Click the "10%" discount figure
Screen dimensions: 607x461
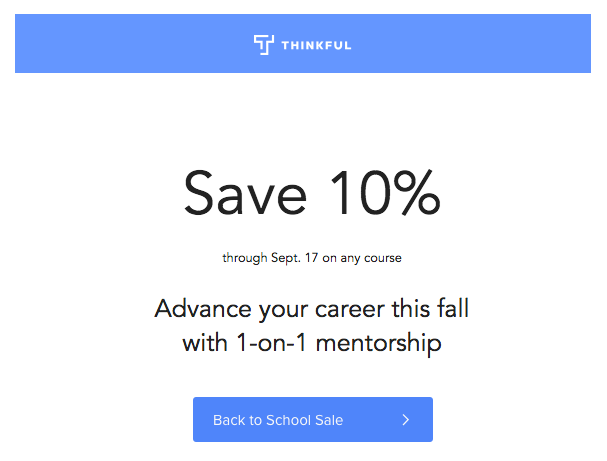tap(386, 193)
